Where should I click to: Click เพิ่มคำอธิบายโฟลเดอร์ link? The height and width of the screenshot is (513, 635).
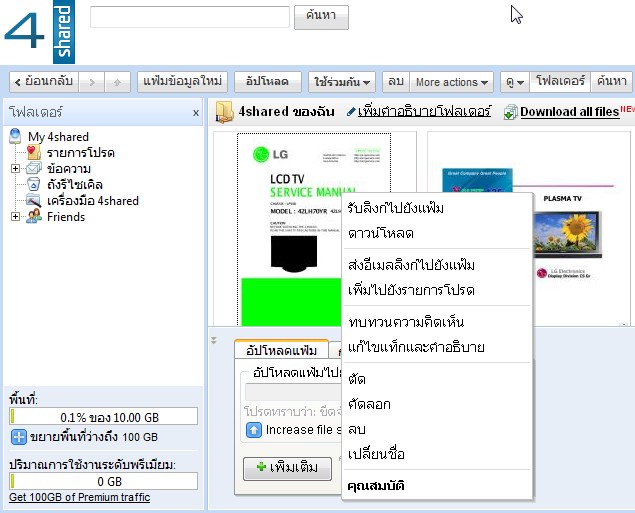[424, 111]
